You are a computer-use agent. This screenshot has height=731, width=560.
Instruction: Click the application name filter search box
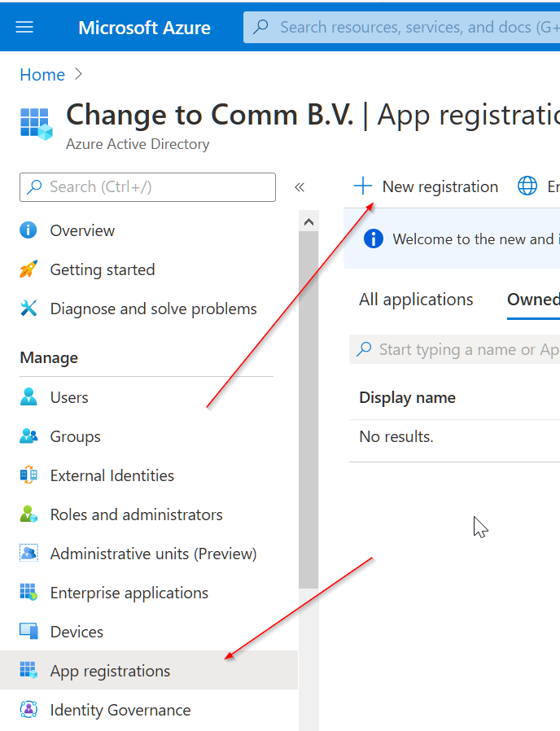point(455,349)
